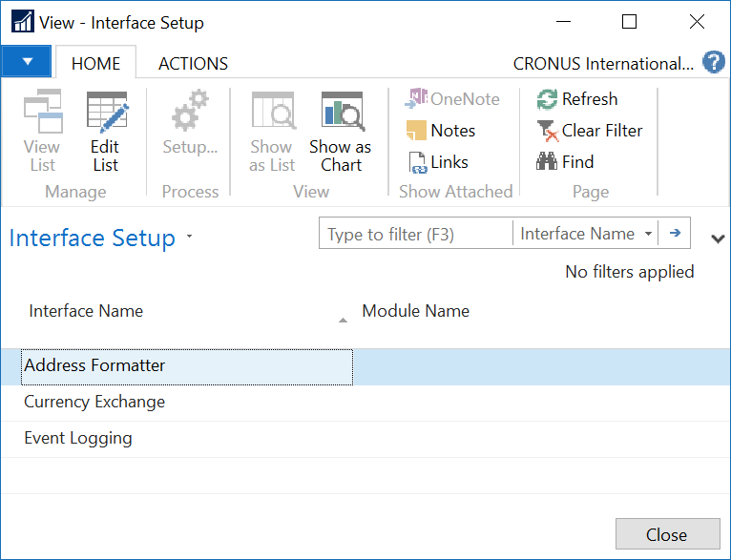
Task: Click the Notes icon in ribbon
Action: (416, 131)
